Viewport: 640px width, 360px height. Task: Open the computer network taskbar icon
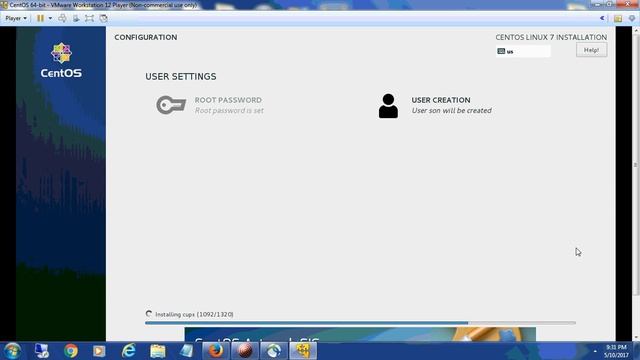coord(42,351)
